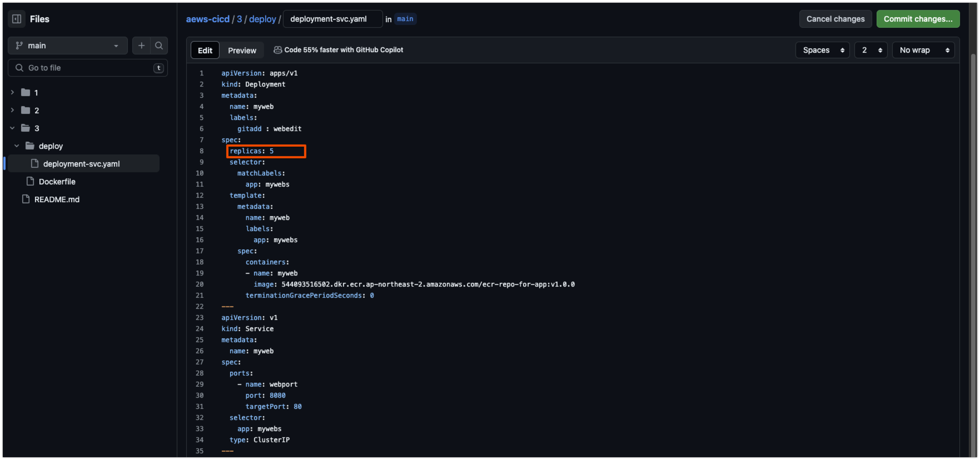Image resolution: width=980 pixels, height=460 pixels.
Task: Open the Spaces indent mode dropdown
Action: [822, 50]
